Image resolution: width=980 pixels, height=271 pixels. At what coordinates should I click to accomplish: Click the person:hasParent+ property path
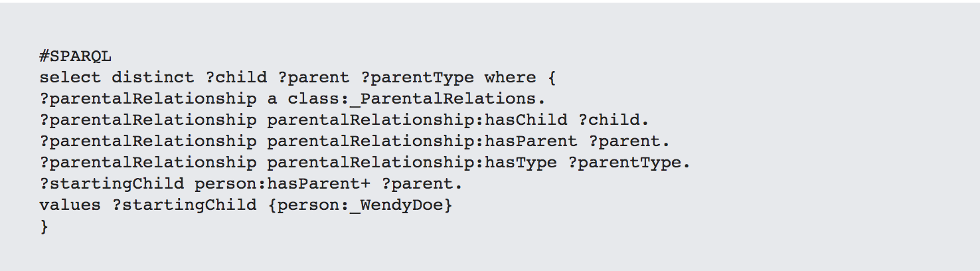pyautogui.click(x=282, y=184)
